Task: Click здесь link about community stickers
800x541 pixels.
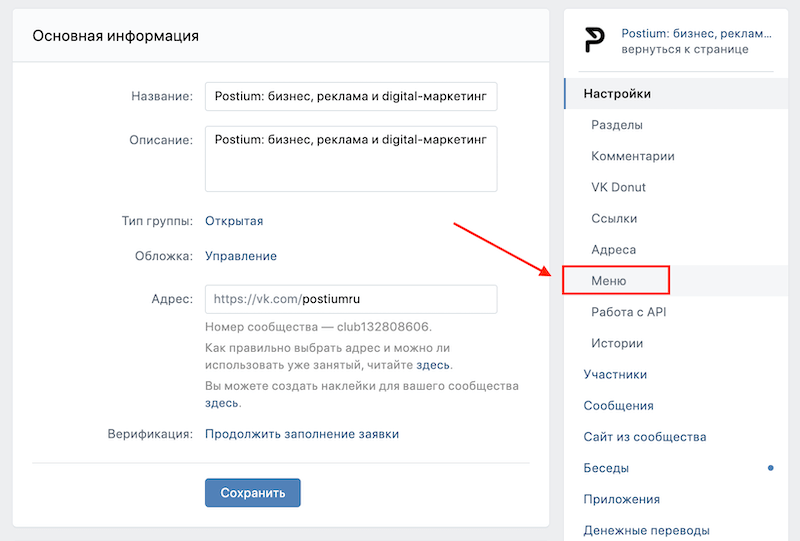Action: tap(221, 403)
